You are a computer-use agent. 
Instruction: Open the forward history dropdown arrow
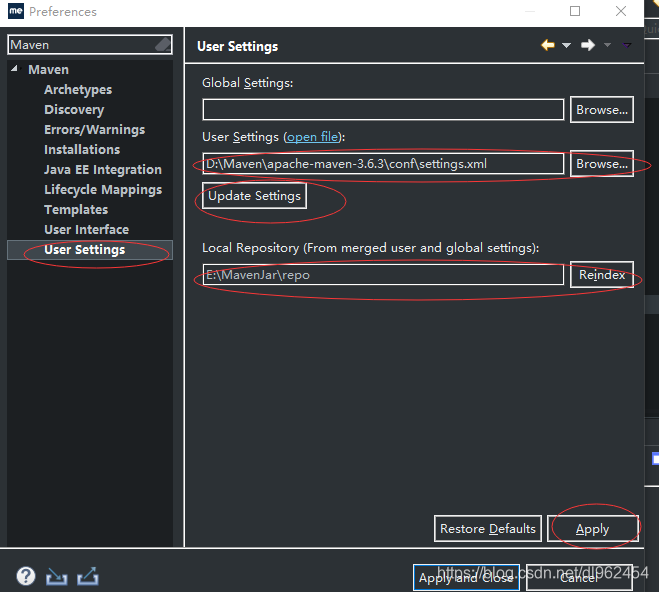tap(607, 45)
